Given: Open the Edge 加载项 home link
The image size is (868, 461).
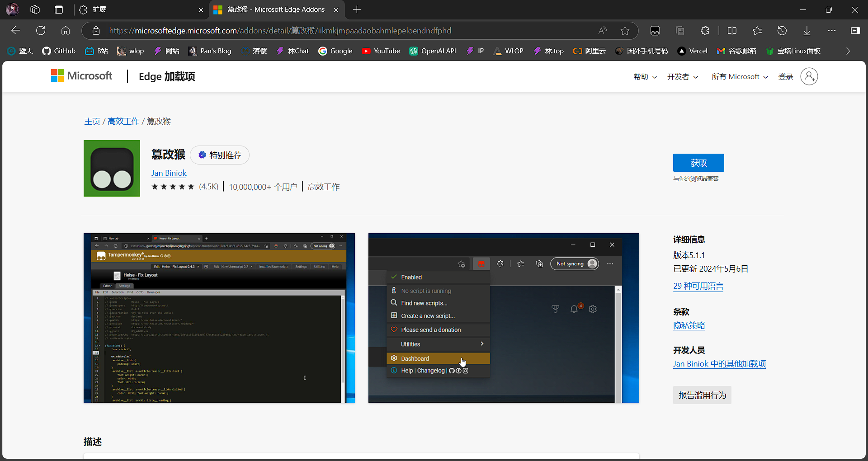Looking at the screenshot, I should tap(167, 76).
